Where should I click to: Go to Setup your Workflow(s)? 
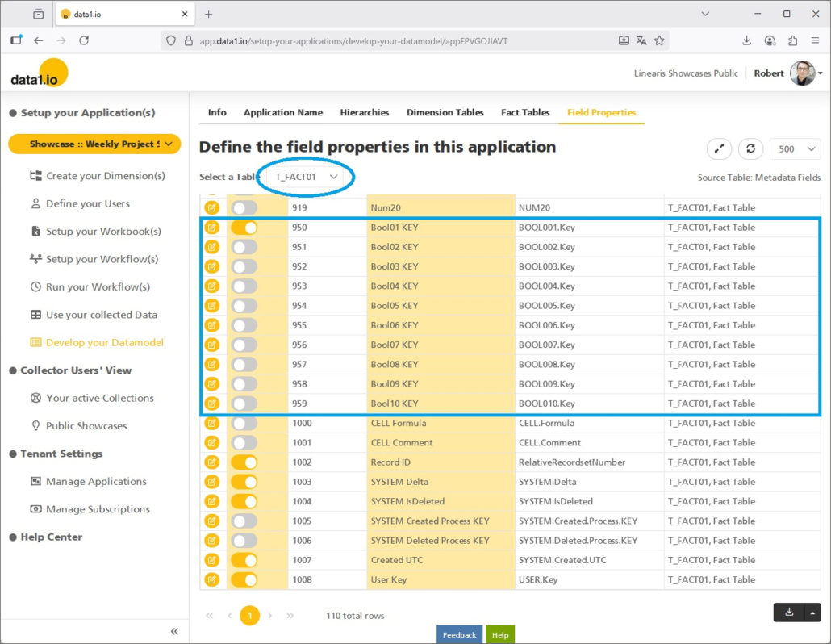[102, 259]
